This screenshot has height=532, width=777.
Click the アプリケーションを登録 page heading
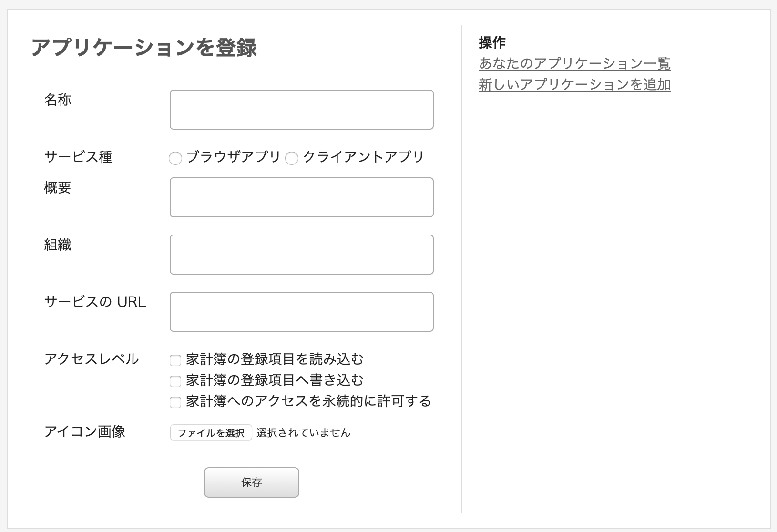[144, 48]
